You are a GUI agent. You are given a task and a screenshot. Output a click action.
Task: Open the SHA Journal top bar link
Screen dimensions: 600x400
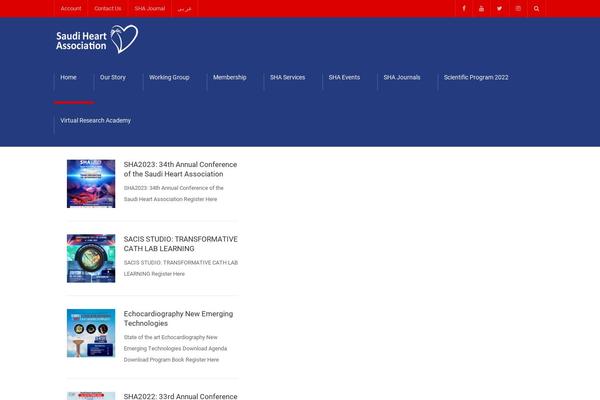coord(150,8)
